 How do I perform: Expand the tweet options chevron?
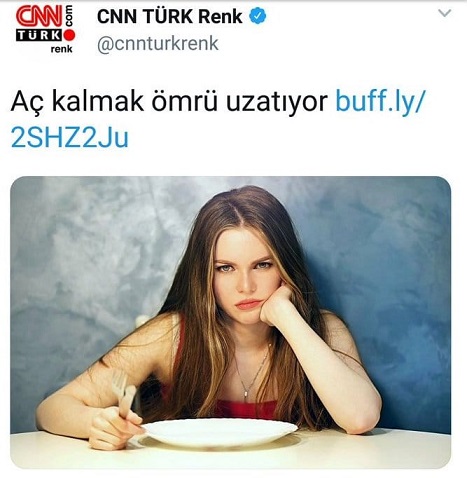[x=444, y=13]
